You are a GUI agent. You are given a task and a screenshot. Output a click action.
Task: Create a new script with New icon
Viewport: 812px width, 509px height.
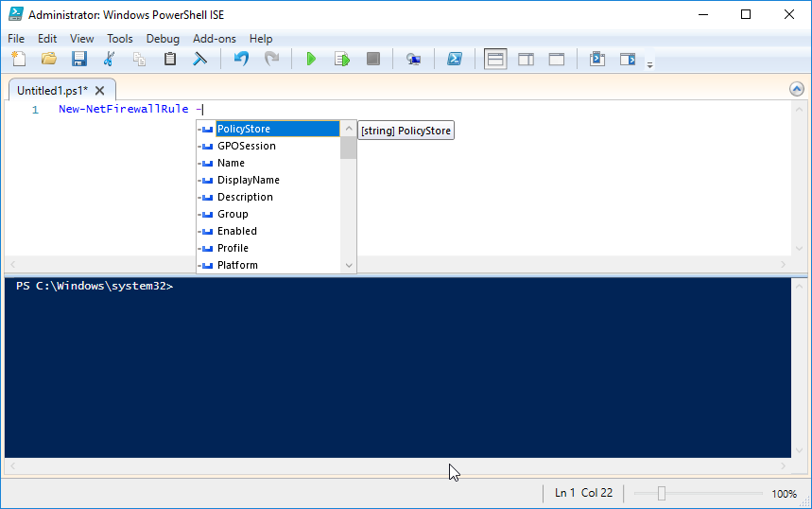pos(19,59)
